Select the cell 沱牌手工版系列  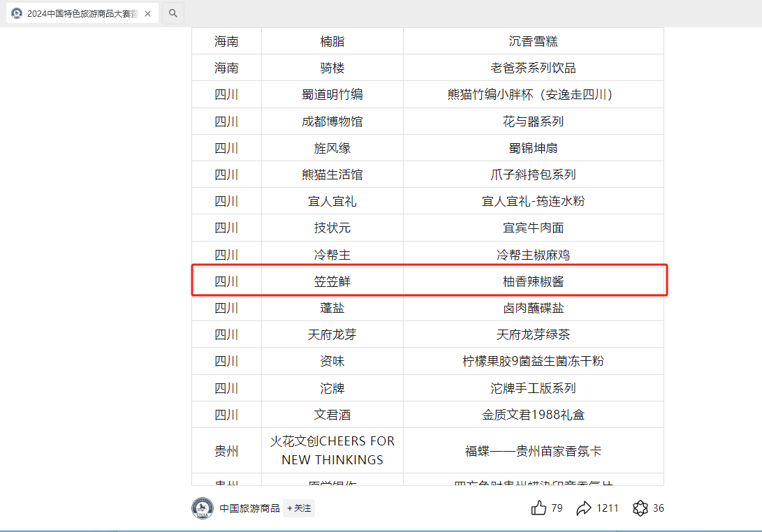pyautogui.click(x=534, y=388)
